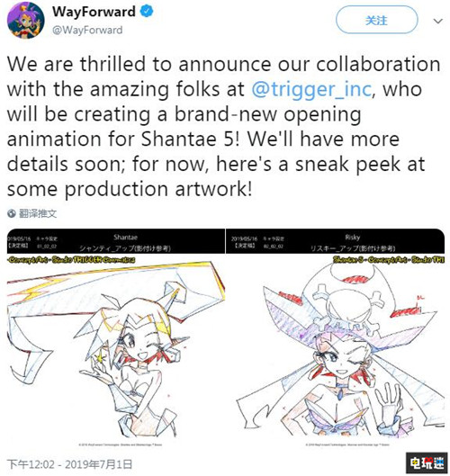Expand the tweet options chevron
The image size is (450, 476).
437,21
